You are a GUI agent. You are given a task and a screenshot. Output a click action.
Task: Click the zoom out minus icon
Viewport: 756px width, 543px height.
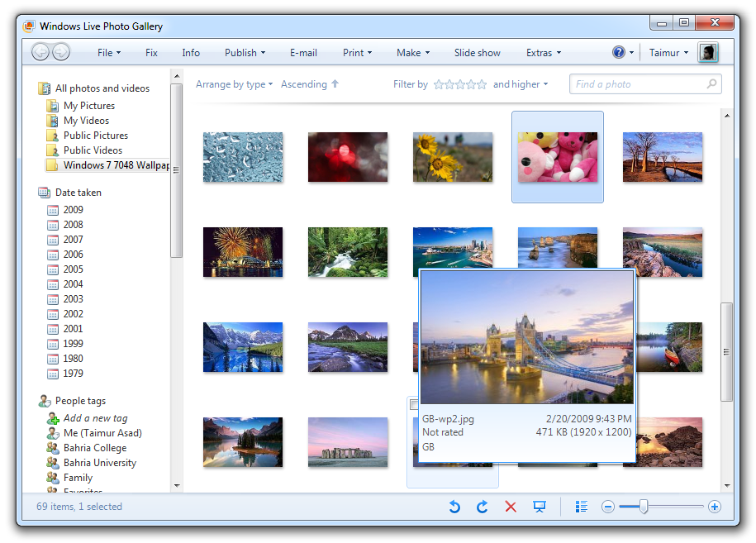[608, 507]
